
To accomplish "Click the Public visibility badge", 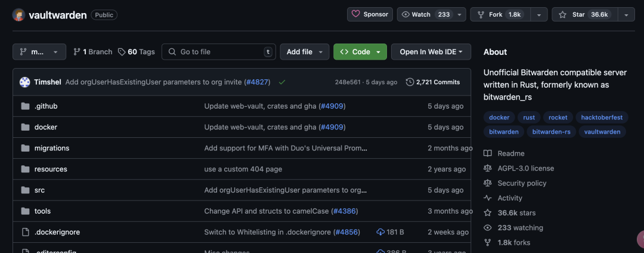I will (x=104, y=15).
